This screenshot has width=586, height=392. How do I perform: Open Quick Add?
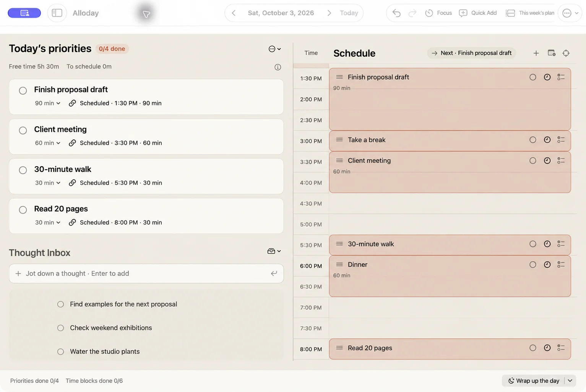(478, 13)
